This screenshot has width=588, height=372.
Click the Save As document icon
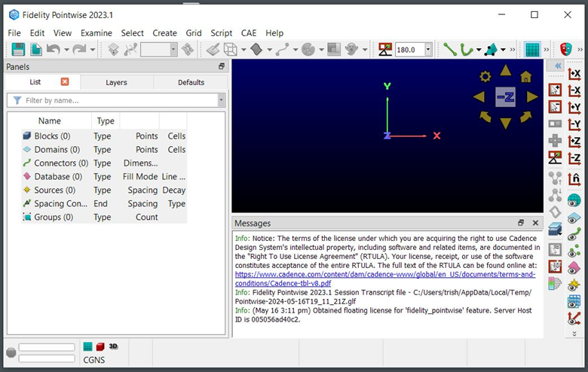coord(36,50)
